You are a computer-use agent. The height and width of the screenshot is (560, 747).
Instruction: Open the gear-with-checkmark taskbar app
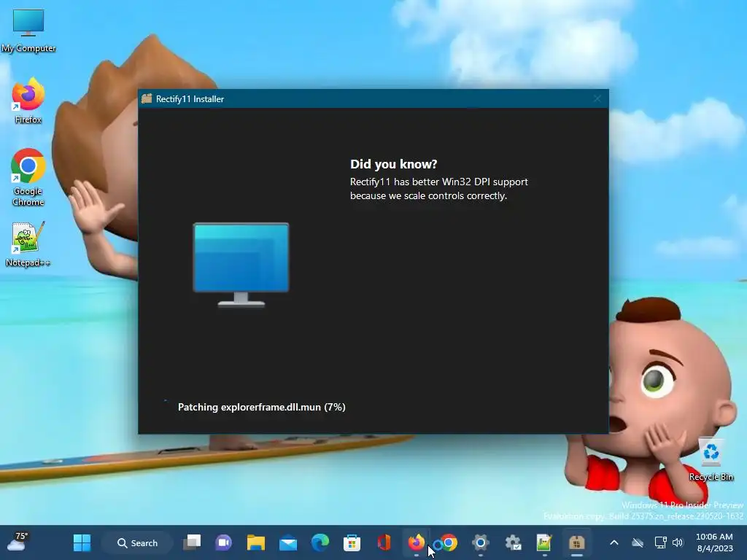pos(513,542)
